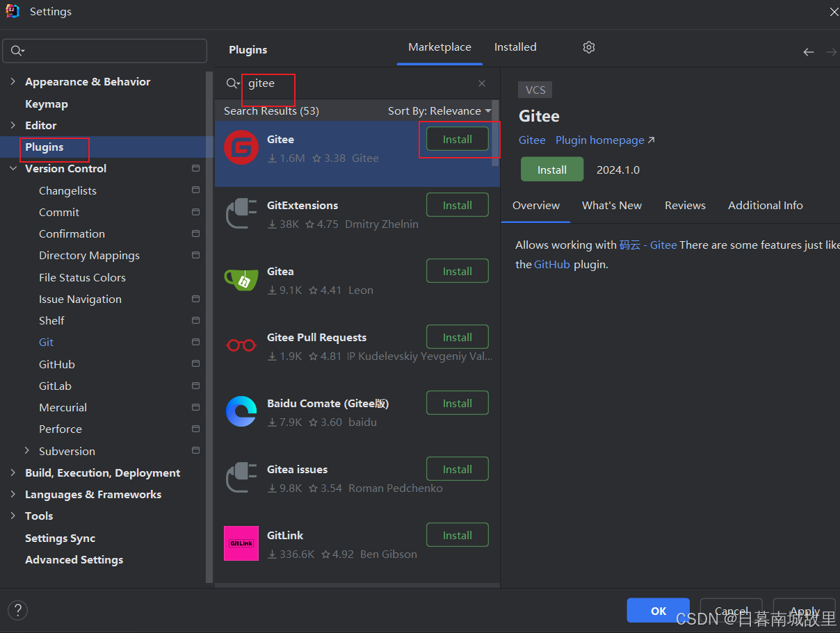The height and width of the screenshot is (633, 840).
Task: Install the Gitee plugin from list
Action: pos(458,139)
